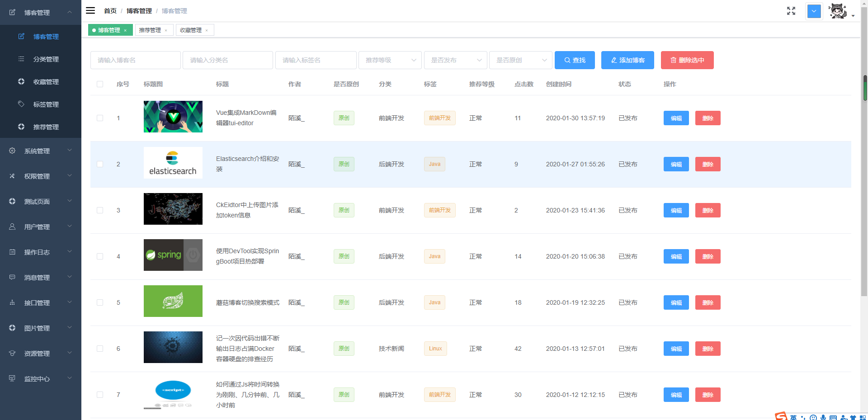Select the checkbox for row 2 Elasticsearch
Screen dimensions: 868x420
coord(100,164)
